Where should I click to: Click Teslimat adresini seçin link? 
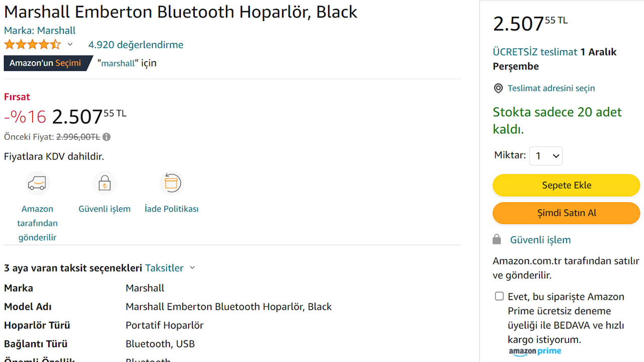point(551,88)
